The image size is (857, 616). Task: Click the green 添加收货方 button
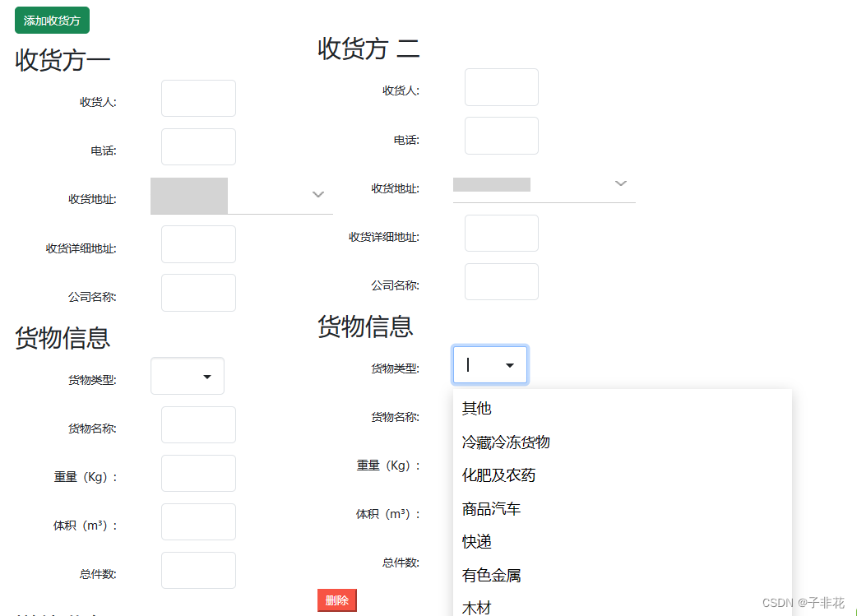[51, 20]
